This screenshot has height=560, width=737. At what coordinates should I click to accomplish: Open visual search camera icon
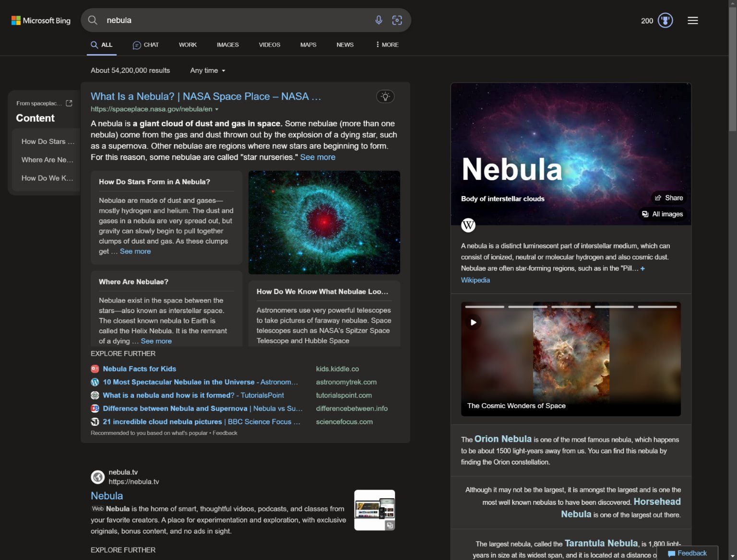397,20
